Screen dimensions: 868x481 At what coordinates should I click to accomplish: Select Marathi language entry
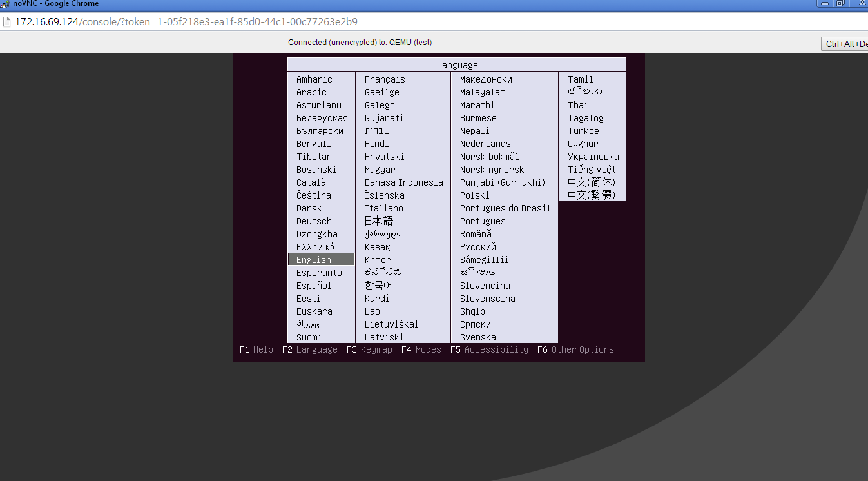tap(477, 105)
